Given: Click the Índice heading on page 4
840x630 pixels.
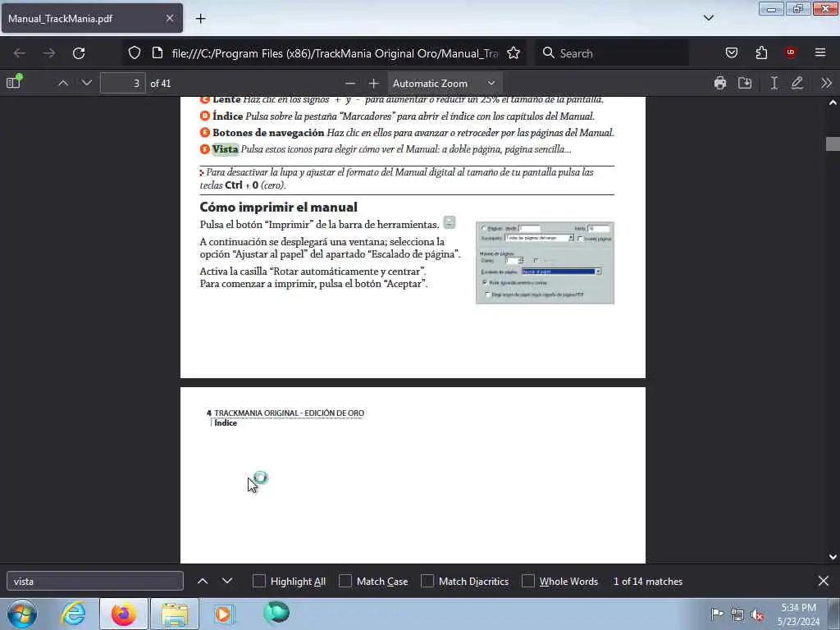Looking at the screenshot, I should [226, 422].
